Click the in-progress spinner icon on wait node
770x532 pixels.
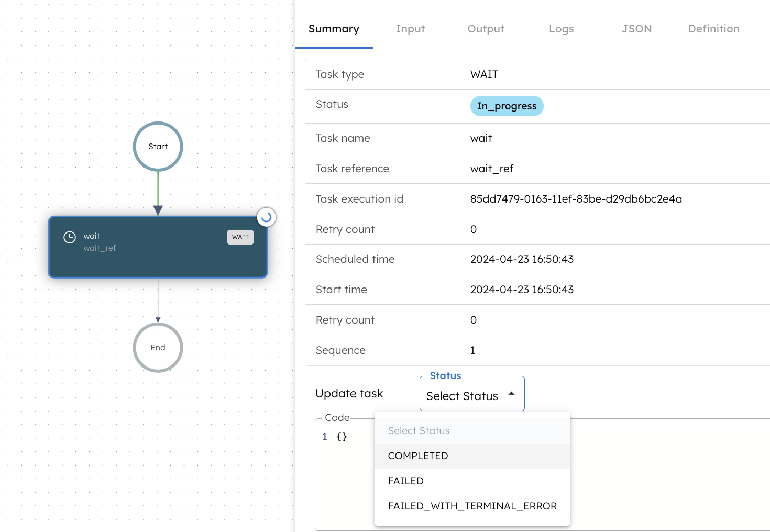(x=266, y=217)
